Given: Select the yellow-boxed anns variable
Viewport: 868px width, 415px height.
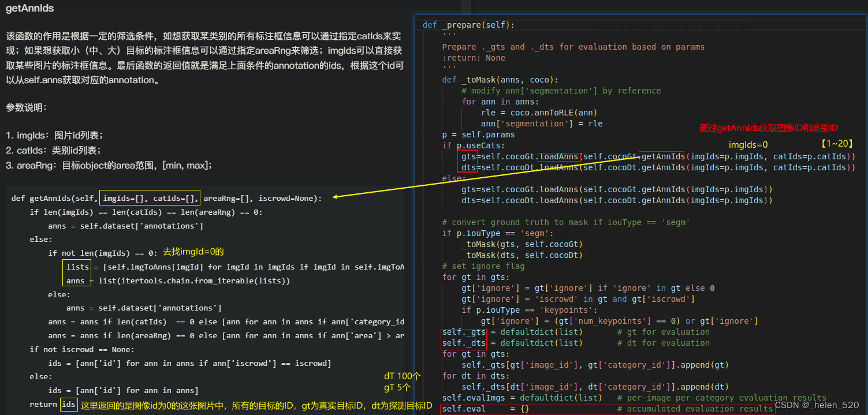Looking at the screenshot, I should (76, 281).
